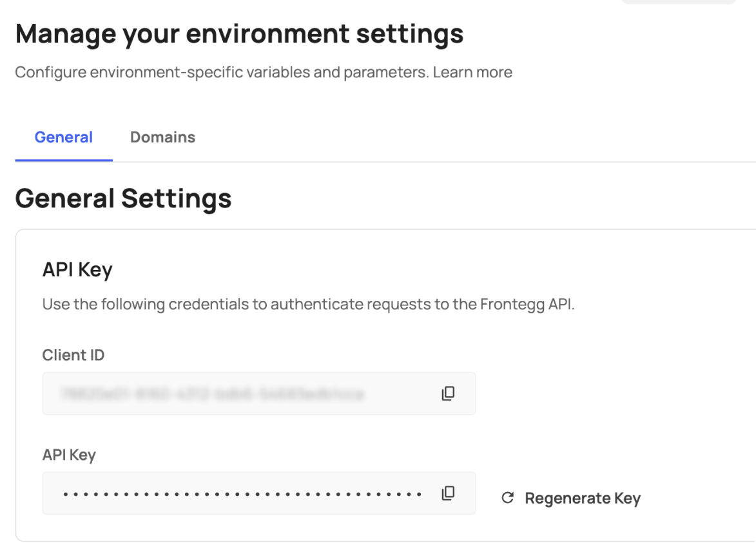The image size is (756, 543).
Task: Click the word 'Settings' in General Settings
Action: (177, 198)
